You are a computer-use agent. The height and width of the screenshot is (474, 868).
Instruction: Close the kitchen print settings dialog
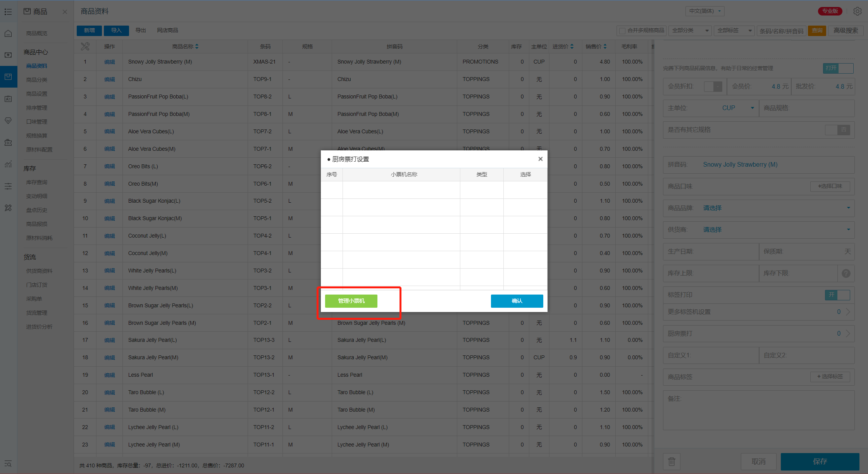point(540,159)
